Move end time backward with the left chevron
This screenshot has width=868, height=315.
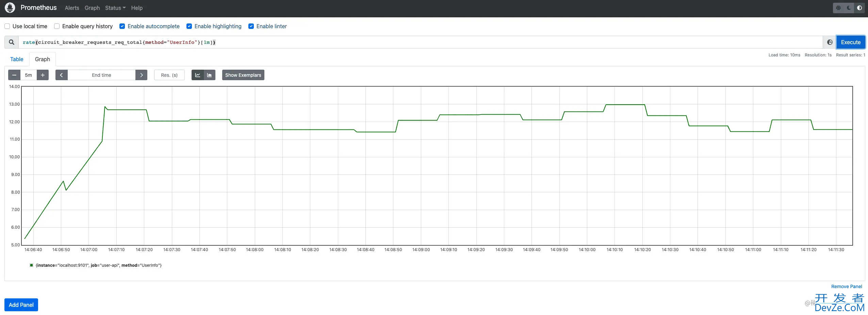point(61,75)
